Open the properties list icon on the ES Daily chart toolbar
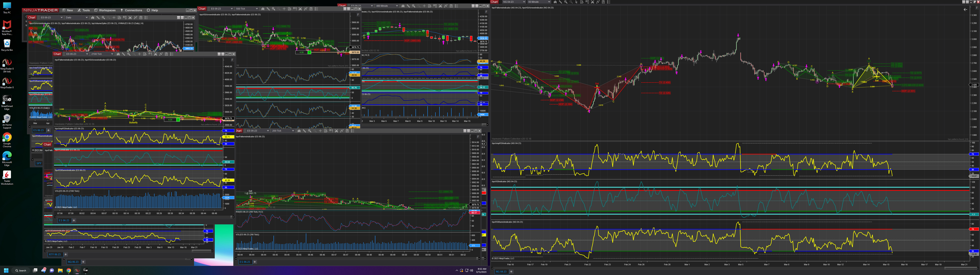The width and height of the screenshot is (980, 275). pyautogui.click(x=146, y=17)
